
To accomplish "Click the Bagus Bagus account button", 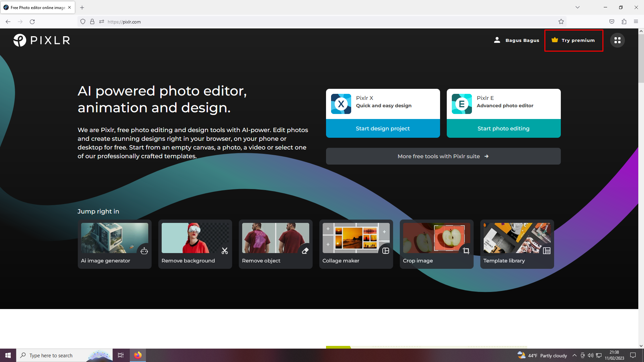I will point(517,40).
